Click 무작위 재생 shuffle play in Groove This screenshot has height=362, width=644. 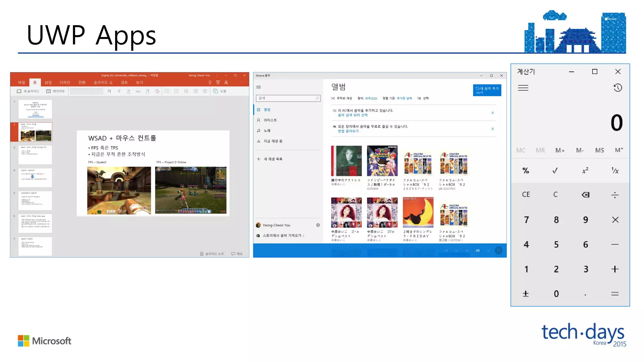pyautogui.click(x=341, y=98)
